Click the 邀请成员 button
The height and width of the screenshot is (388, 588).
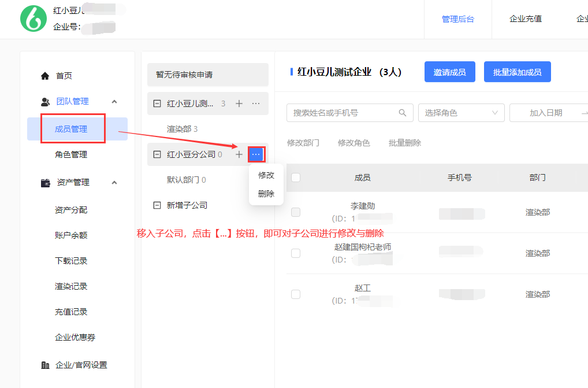tap(449, 72)
